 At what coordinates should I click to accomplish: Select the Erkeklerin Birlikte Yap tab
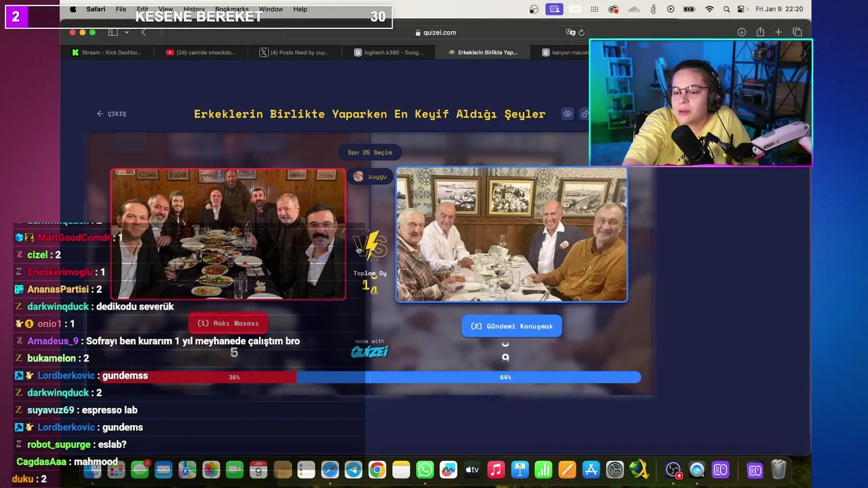point(483,52)
